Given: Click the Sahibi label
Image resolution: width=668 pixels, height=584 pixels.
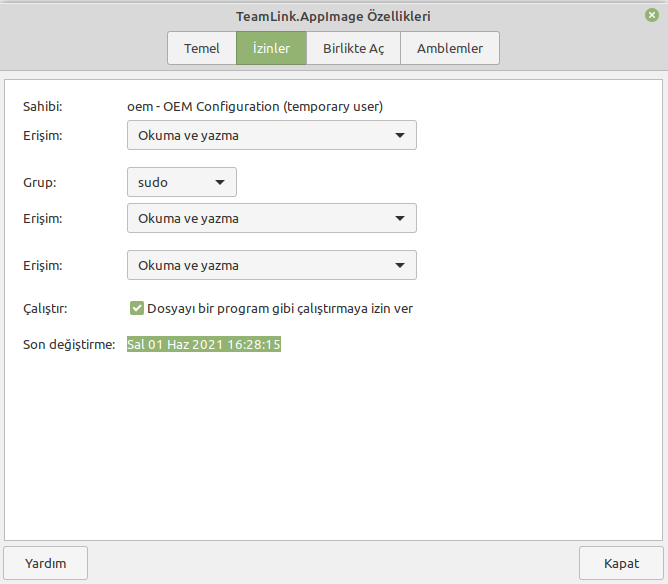Looking at the screenshot, I should click(x=43, y=105).
